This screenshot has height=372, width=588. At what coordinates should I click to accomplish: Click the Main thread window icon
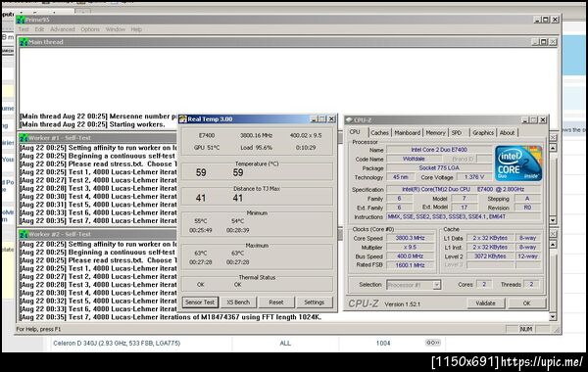(x=24, y=42)
